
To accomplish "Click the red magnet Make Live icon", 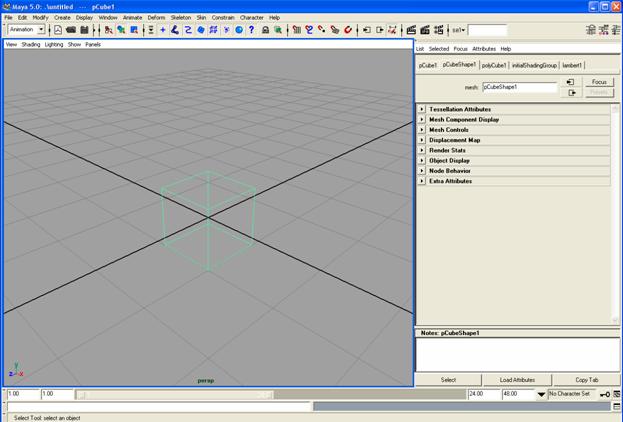I will (348, 30).
